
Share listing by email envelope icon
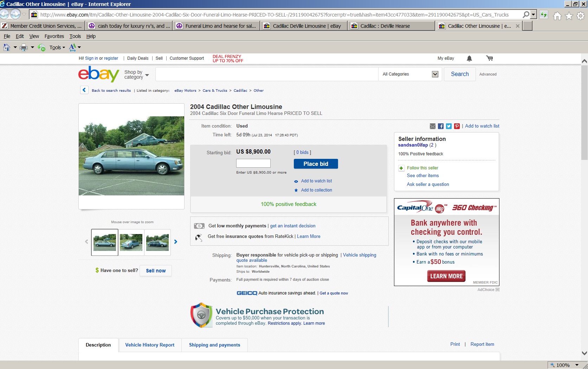pyautogui.click(x=433, y=126)
